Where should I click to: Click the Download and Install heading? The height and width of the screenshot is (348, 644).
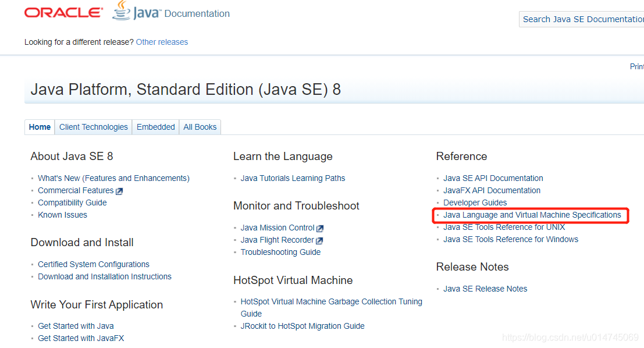81,243
